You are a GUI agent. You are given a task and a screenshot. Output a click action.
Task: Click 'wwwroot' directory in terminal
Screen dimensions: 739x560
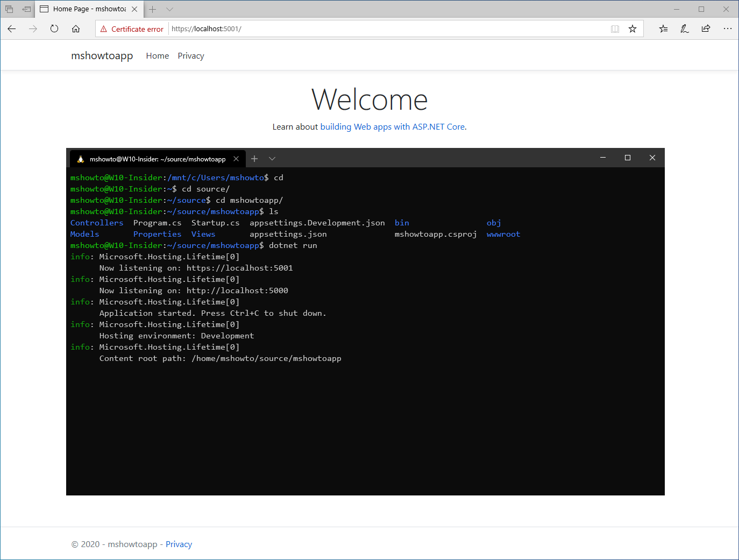coord(503,234)
